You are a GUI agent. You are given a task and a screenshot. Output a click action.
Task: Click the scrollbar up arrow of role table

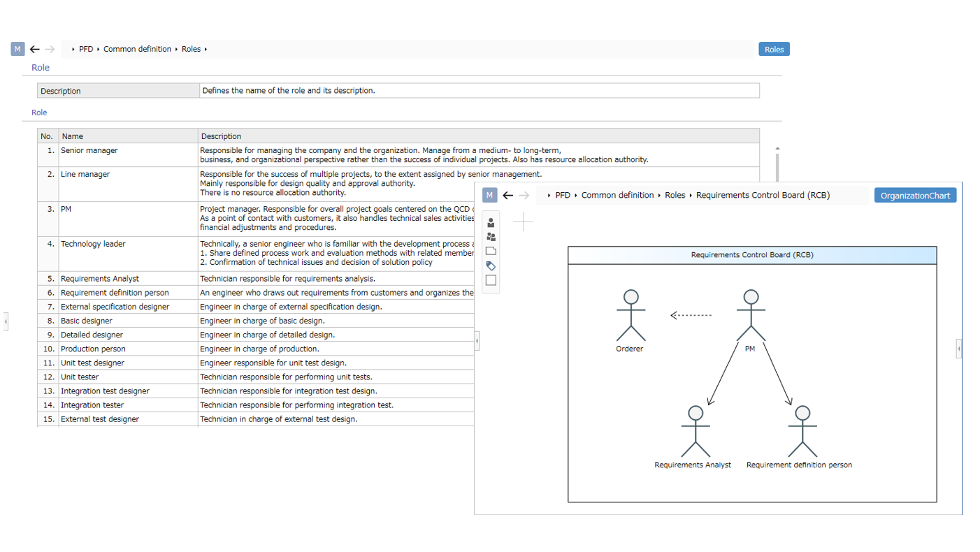tap(777, 148)
